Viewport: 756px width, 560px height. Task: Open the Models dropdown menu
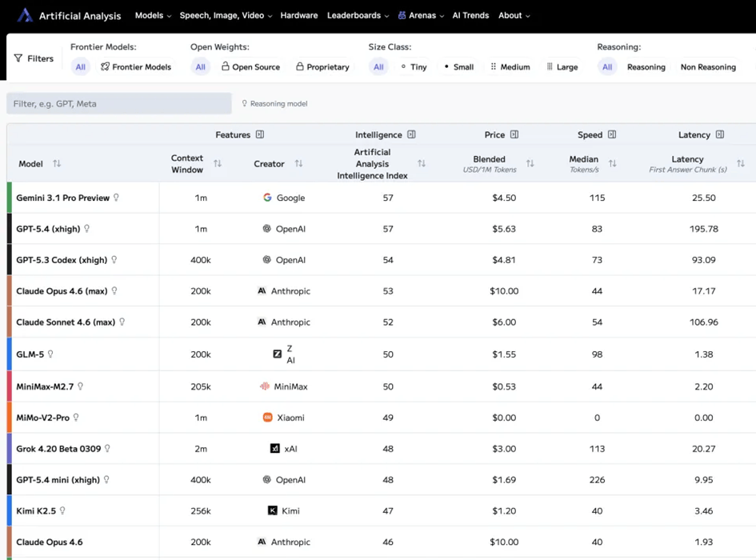coord(153,15)
